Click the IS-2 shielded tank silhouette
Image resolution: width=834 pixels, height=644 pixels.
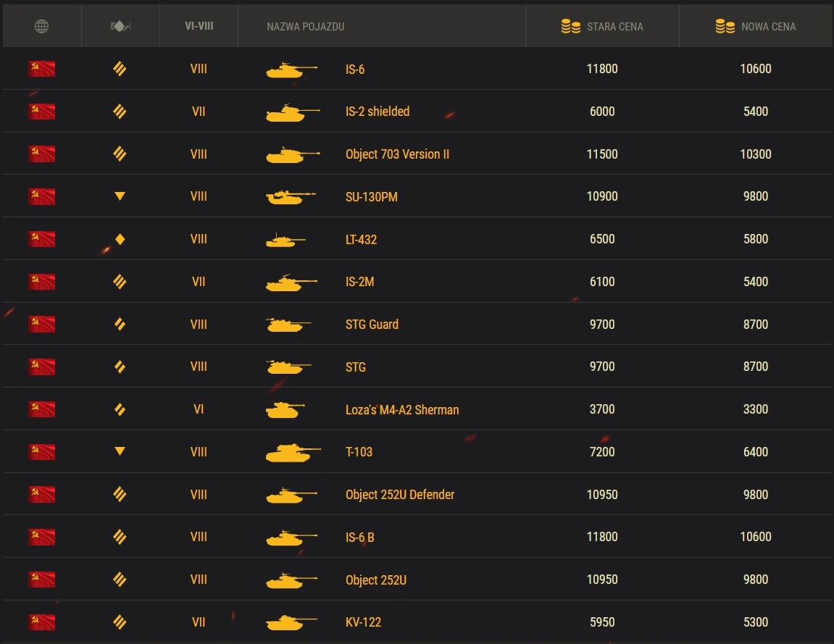[293, 112]
